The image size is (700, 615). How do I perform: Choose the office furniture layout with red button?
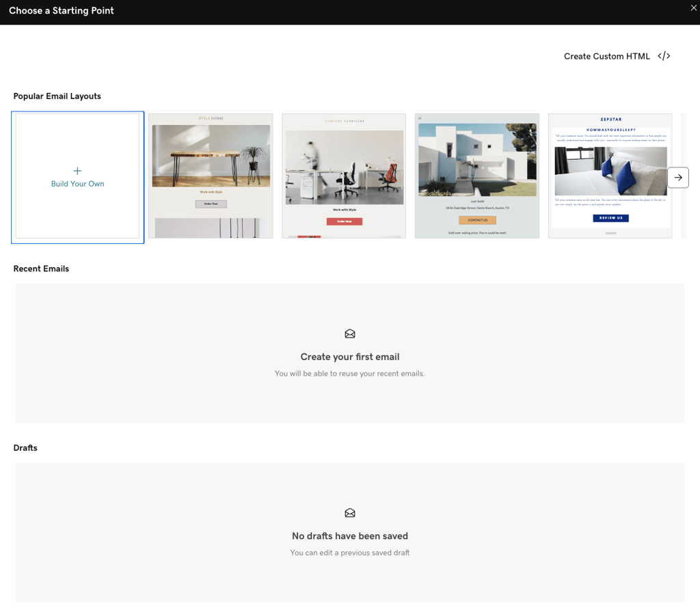click(344, 176)
